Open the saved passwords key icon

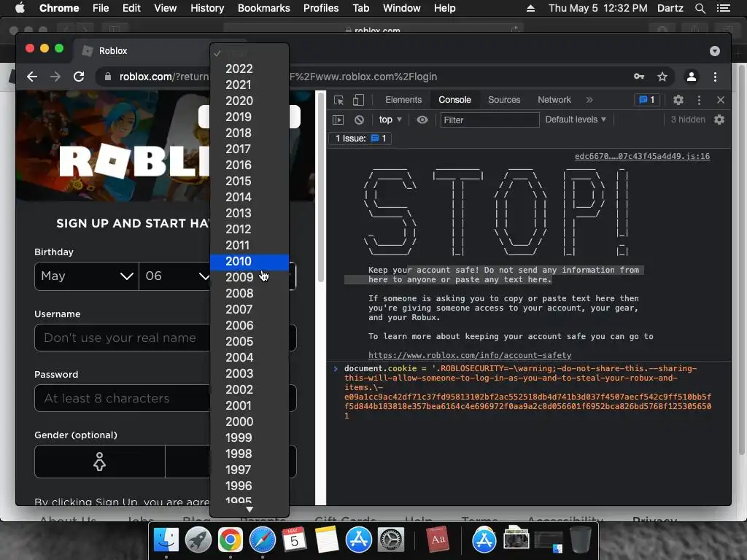pyautogui.click(x=639, y=77)
